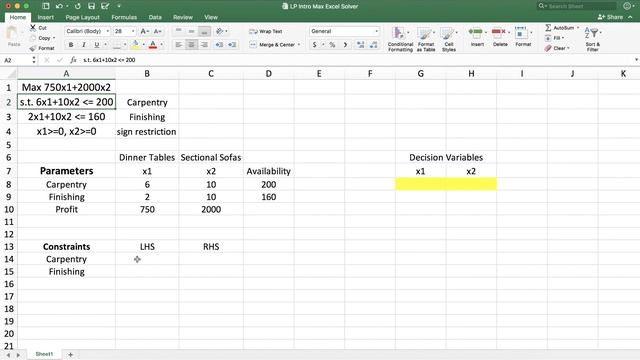Click the Undo arrow icon
This screenshot has height=360, width=640.
click(x=59, y=6)
